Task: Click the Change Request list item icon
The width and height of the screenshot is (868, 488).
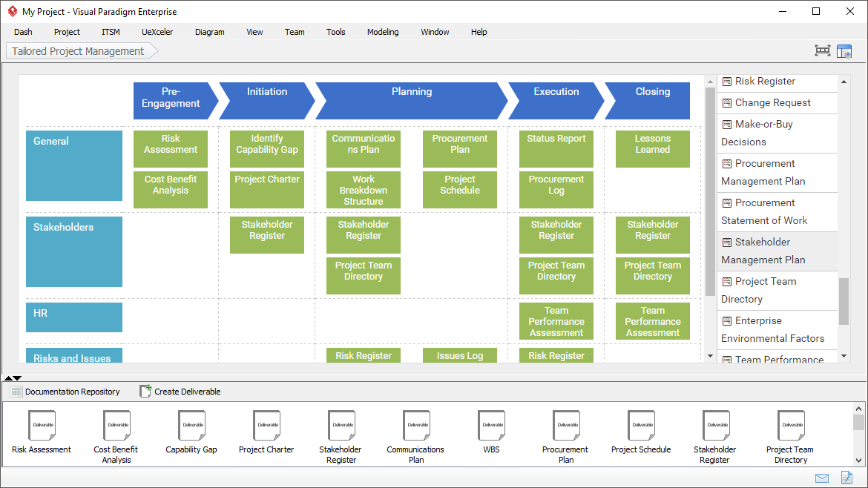Action: pos(727,103)
